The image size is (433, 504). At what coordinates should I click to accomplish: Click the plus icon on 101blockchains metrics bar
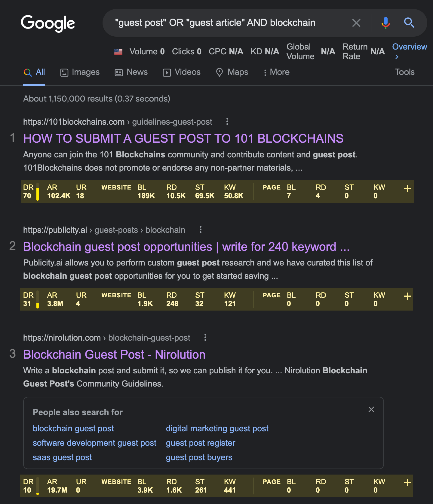click(x=407, y=189)
